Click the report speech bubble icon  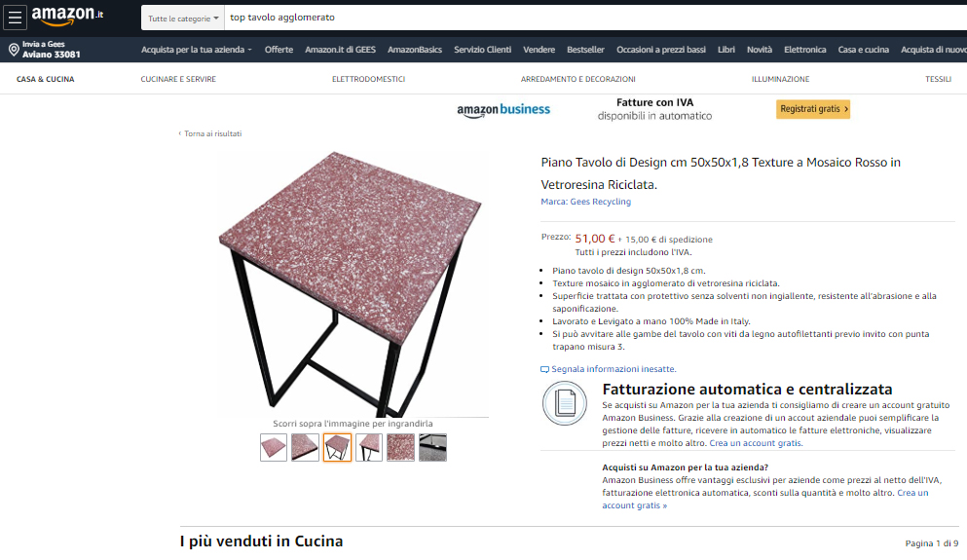(x=544, y=369)
